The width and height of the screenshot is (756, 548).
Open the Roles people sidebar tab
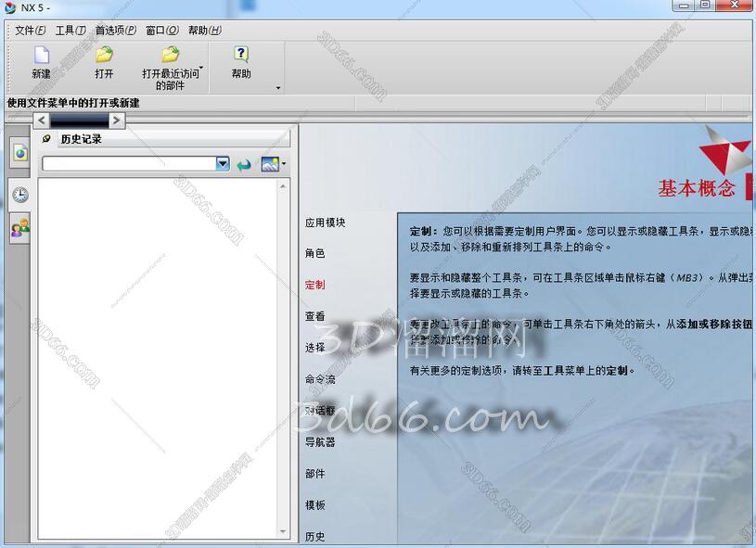click(x=19, y=227)
